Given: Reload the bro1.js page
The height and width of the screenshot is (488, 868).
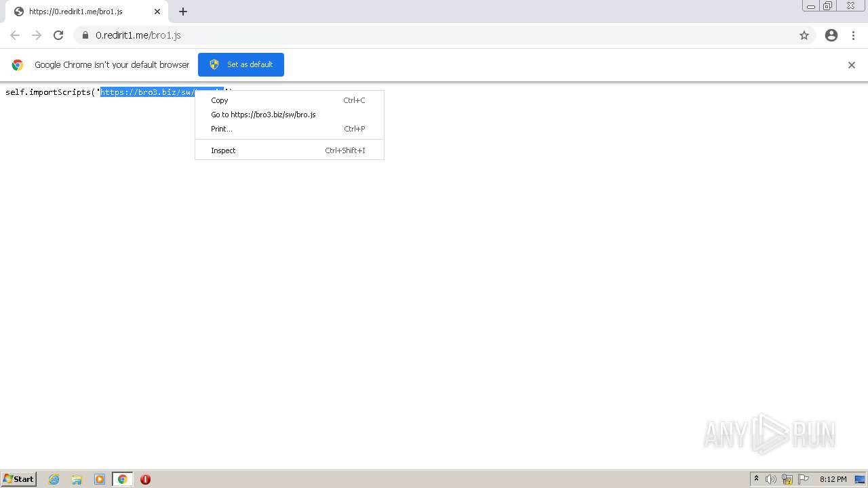Looking at the screenshot, I should click(x=58, y=35).
